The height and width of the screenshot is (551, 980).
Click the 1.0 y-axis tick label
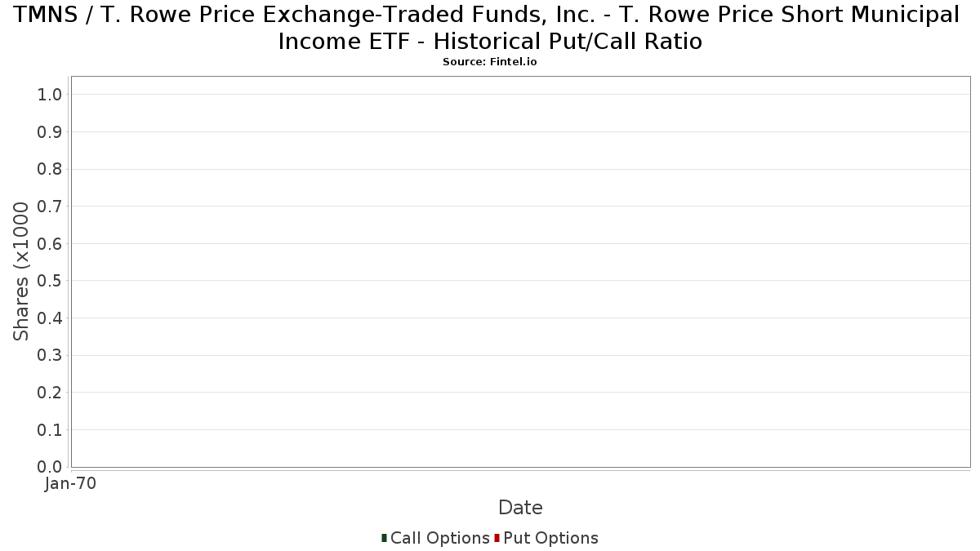tap(50, 95)
